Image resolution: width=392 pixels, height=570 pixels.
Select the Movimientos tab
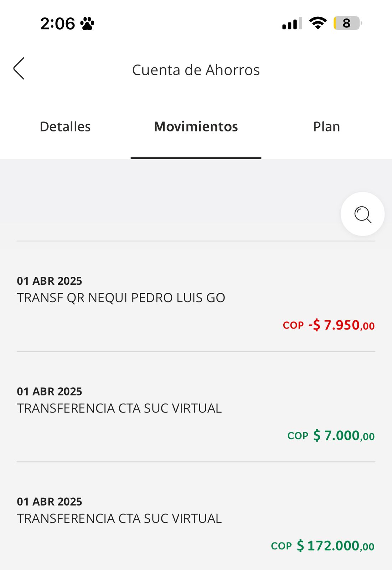[x=196, y=127]
